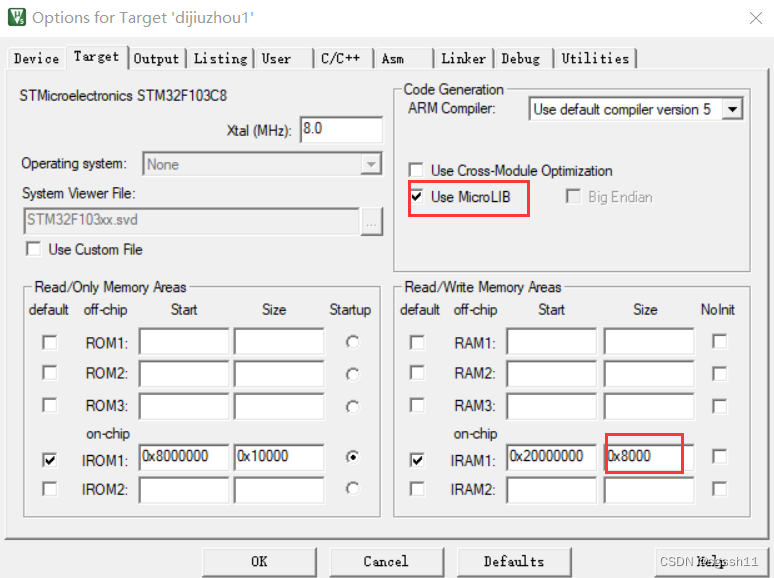Check the RAM1 default checkbox
Image resolution: width=774 pixels, height=578 pixels.
[x=417, y=342]
